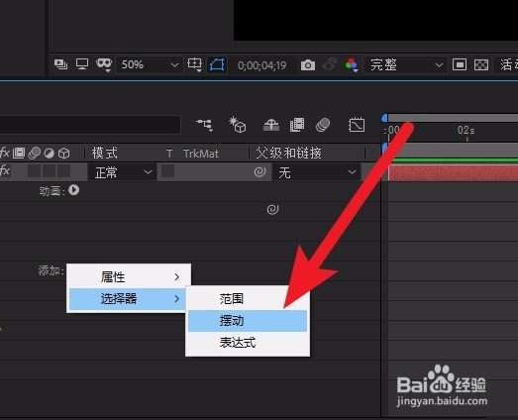Screen dimensions: 518x420
Task: Open the blend mode dropdown set to 正常
Action: point(122,172)
